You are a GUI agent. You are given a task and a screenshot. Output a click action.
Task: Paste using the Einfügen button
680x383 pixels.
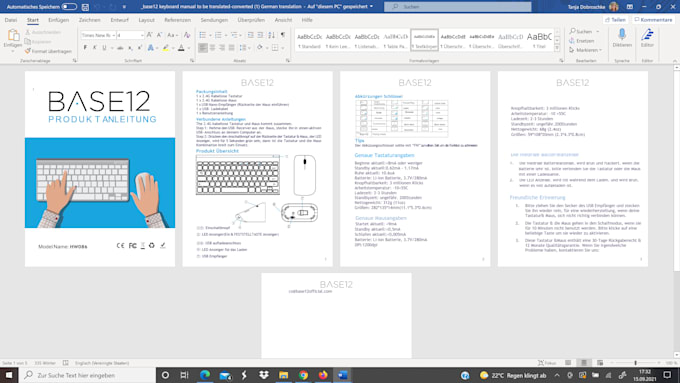point(13,39)
